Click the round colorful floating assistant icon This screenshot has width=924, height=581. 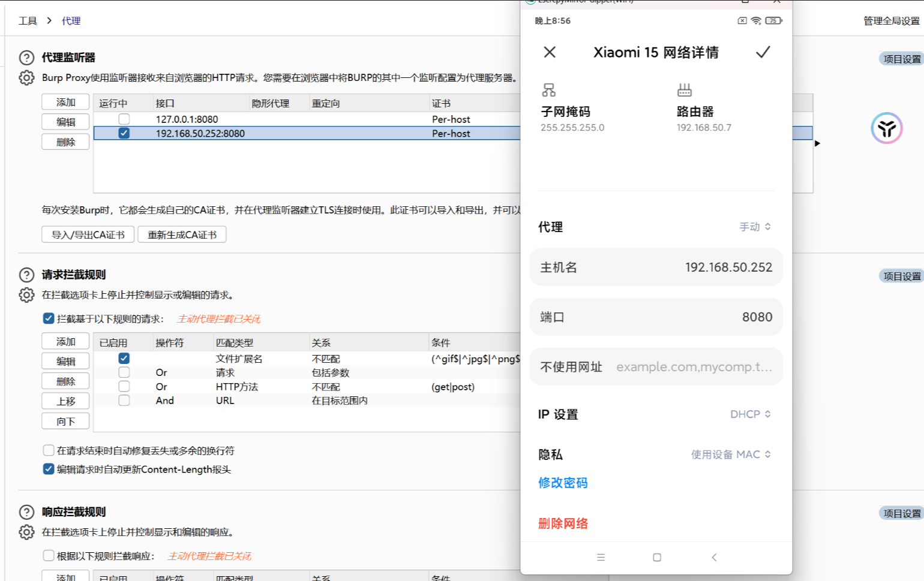[886, 128]
